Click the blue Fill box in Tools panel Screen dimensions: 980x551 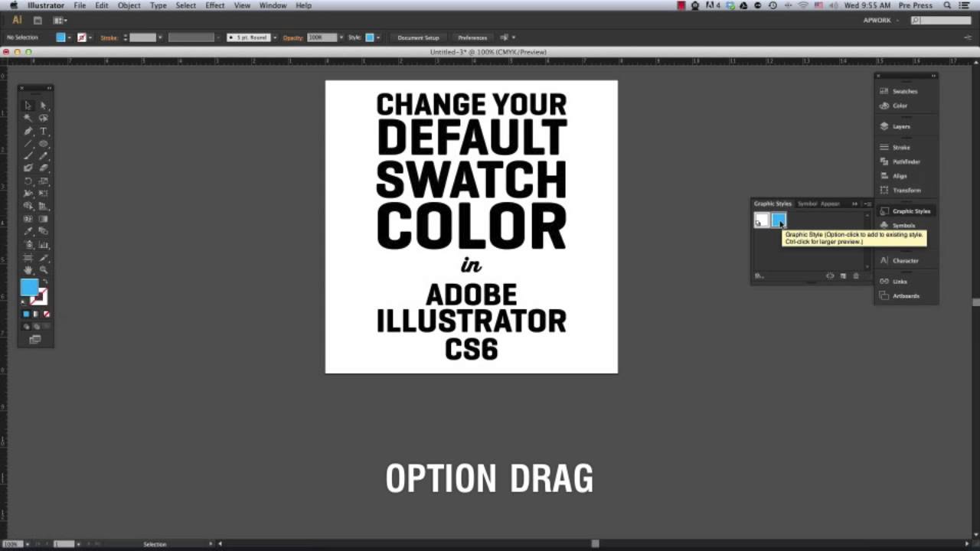click(29, 288)
